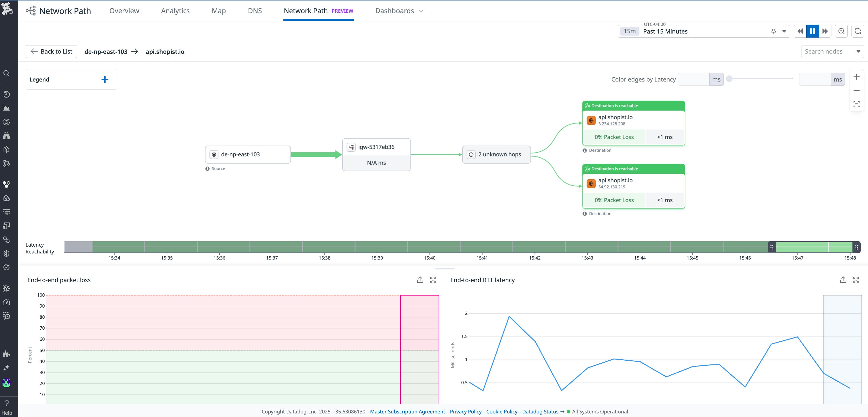
Task: Click the latency color edge slider handle
Action: pyautogui.click(x=729, y=79)
